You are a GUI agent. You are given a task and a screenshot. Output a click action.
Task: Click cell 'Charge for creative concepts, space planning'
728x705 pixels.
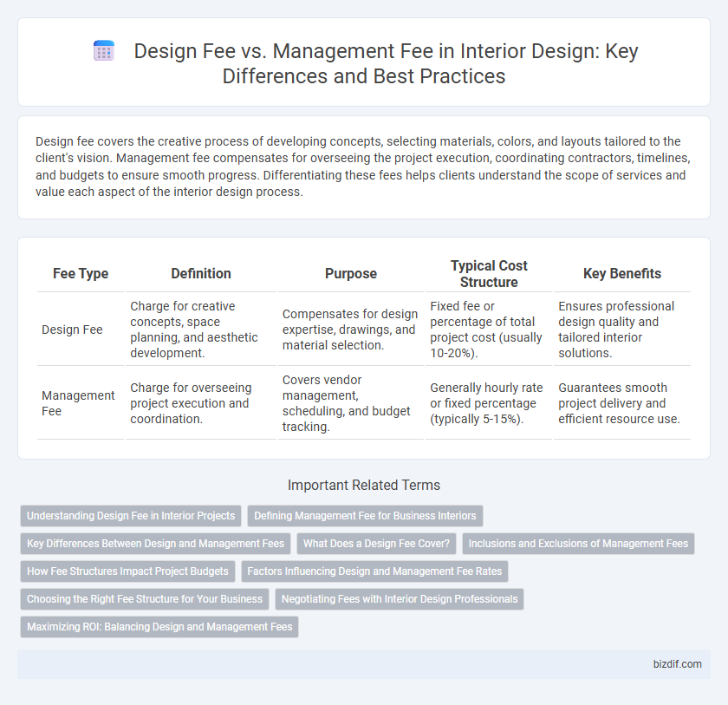(x=201, y=330)
